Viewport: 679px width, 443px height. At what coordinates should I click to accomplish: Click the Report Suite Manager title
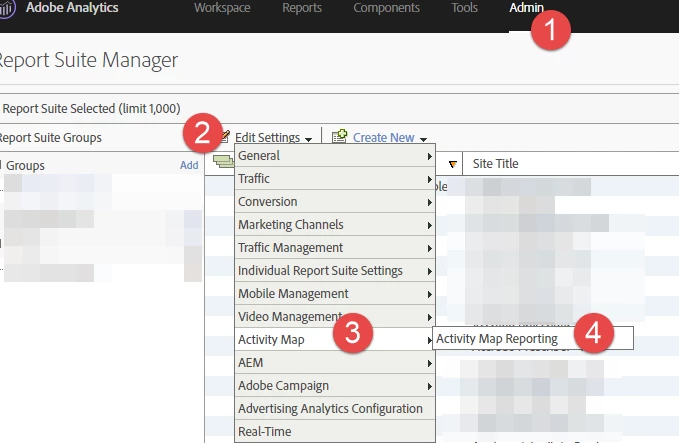[88, 60]
